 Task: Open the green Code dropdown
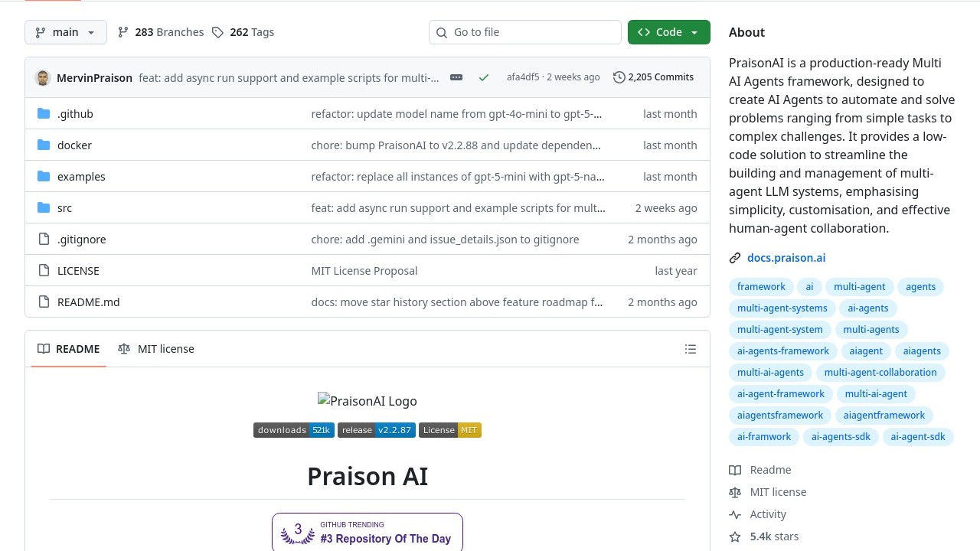(668, 32)
